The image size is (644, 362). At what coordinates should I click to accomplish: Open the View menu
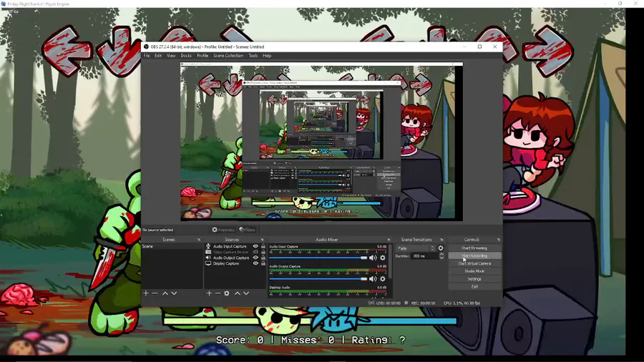171,55
